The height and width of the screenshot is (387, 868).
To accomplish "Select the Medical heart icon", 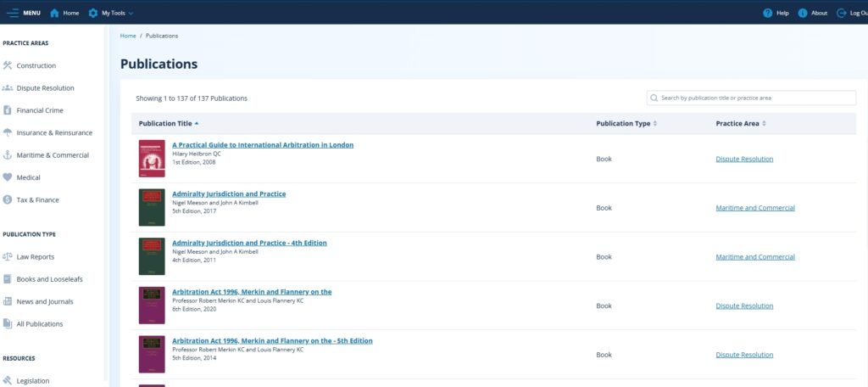I will coord(8,177).
